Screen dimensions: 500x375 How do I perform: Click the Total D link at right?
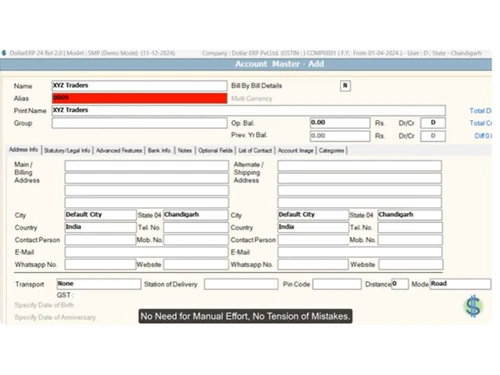480,111
